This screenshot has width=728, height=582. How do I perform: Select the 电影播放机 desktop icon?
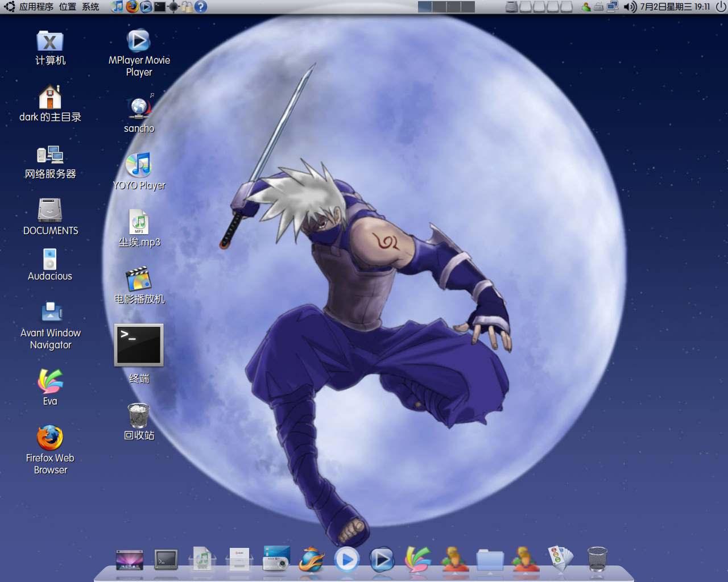pos(139,278)
